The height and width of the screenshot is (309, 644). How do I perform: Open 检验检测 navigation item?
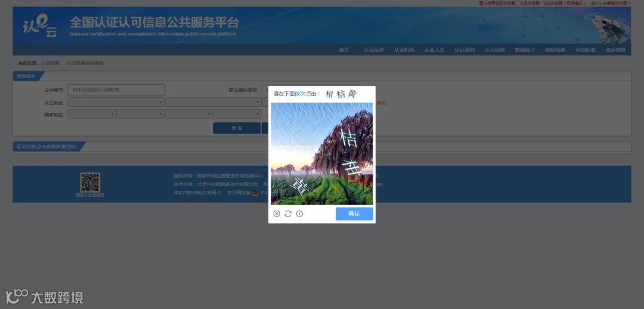[555, 50]
